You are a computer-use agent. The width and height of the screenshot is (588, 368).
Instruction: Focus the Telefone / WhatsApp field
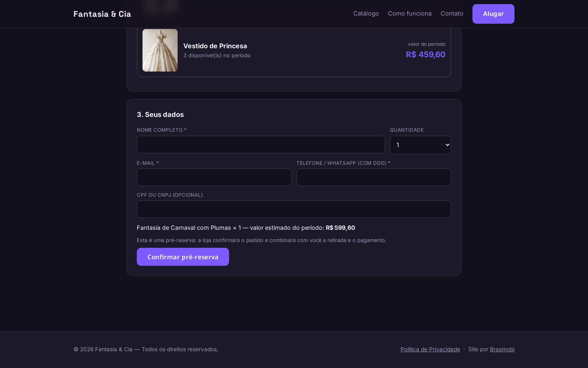click(374, 177)
